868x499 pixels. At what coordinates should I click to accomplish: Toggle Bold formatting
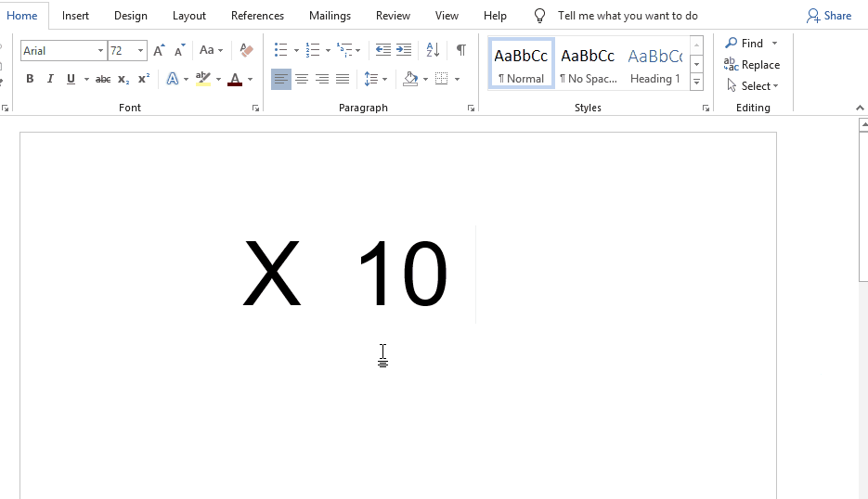coord(30,79)
